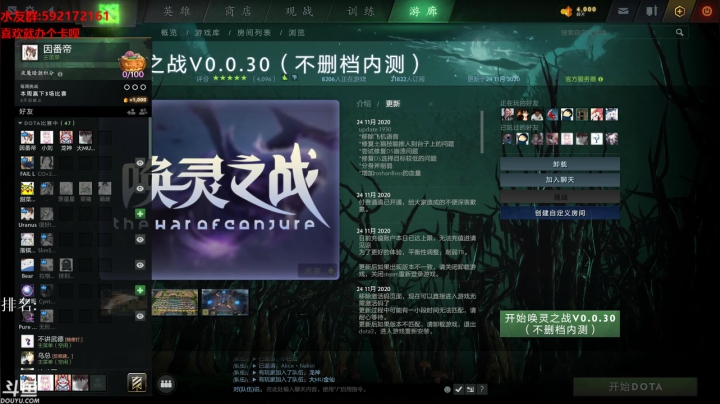Click the update notes scrollbar
The image size is (720, 404).
coord(482,132)
